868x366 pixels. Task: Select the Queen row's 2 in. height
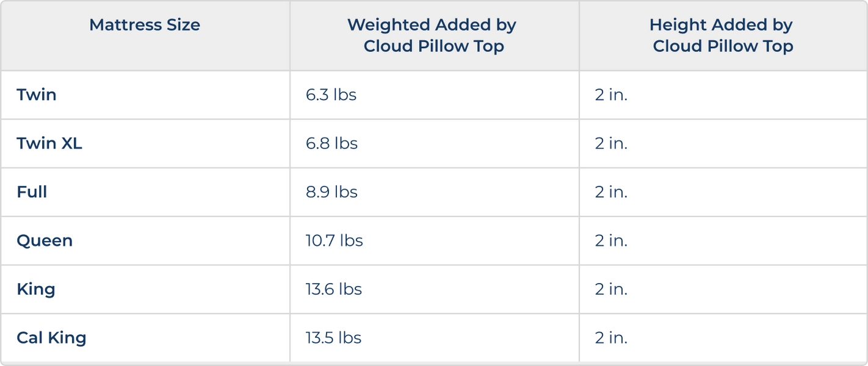611,240
